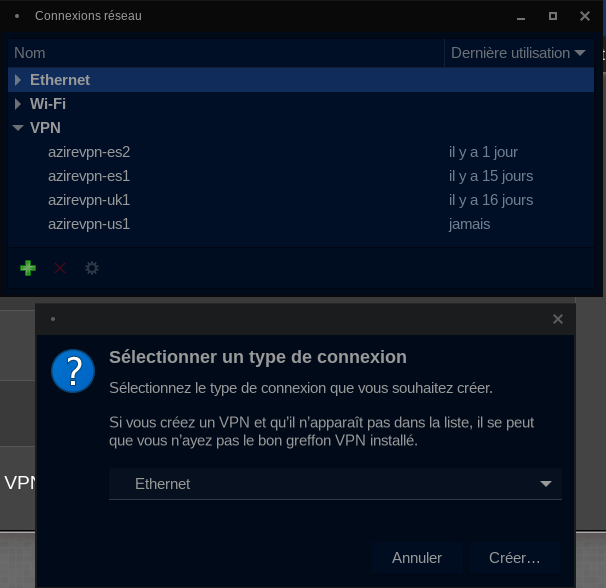Expand the Ethernet group triangle
606x588 pixels.
pyautogui.click(x=18, y=80)
